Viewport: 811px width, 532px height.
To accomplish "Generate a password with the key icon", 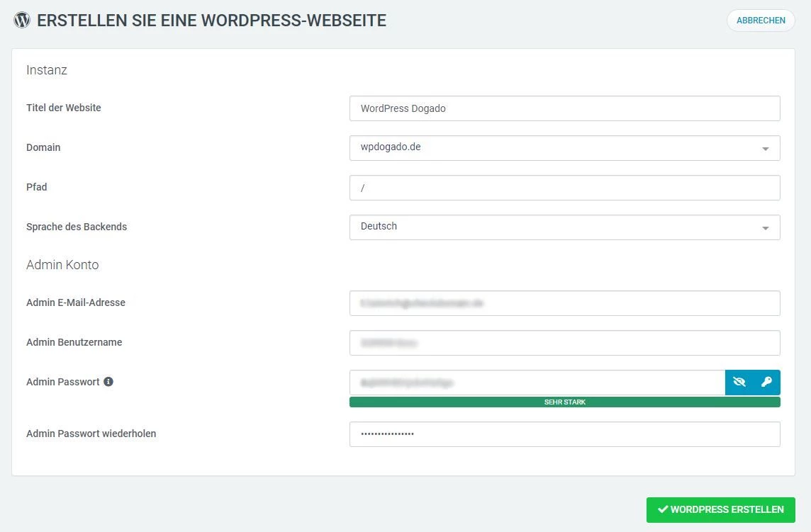I will pos(766,383).
